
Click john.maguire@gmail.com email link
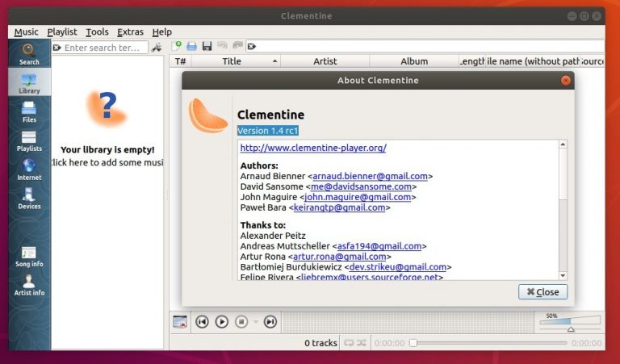pos(358,197)
